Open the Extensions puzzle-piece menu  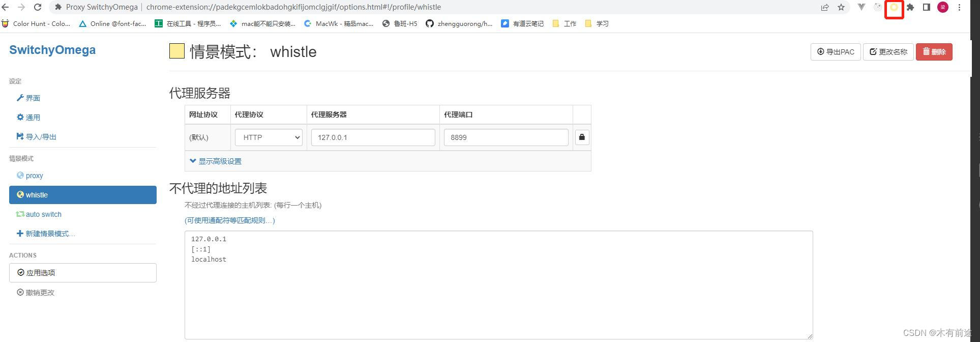pos(910,7)
